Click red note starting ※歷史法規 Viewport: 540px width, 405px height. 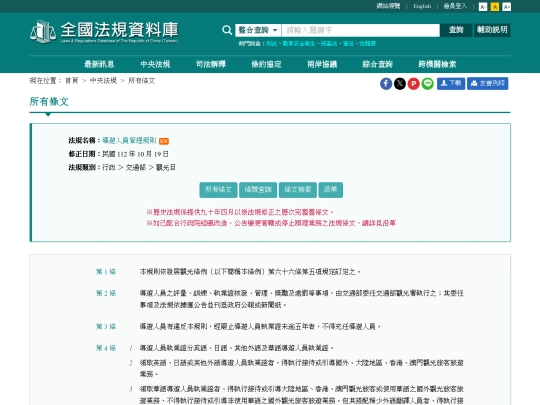(x=240, y=212)
